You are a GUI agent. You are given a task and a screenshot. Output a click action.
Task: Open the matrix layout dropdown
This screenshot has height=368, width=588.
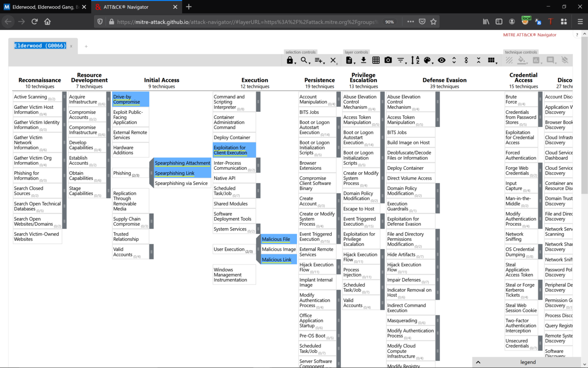point(491,60)
